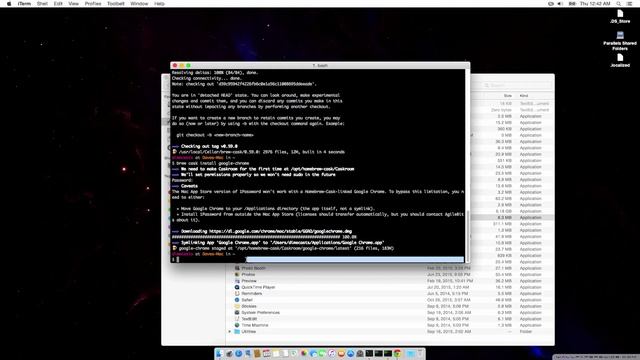Open Notes icon in Dock
The width and height of the screenshot is (640, 360).
coord(275,353)
